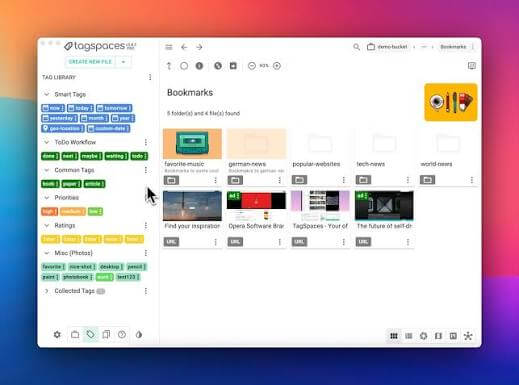Click the panel icon at the toolbar's right end
This screenshot has height=385, width=519.
coord(472,66)
